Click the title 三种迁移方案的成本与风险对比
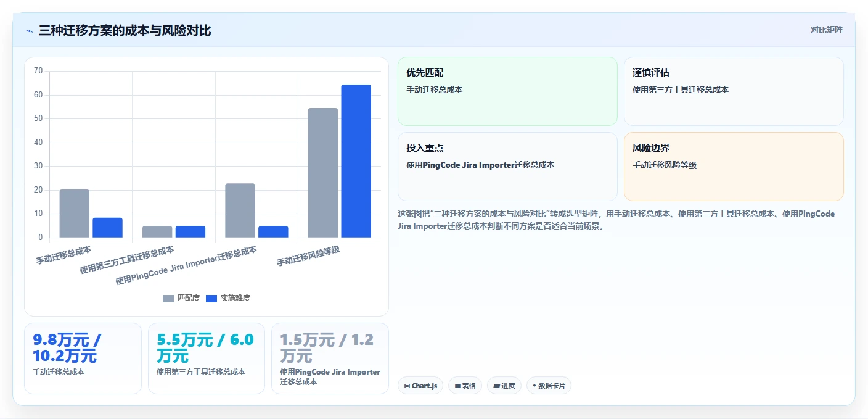The width and height of the screenshot is (868, 419). 125,30
